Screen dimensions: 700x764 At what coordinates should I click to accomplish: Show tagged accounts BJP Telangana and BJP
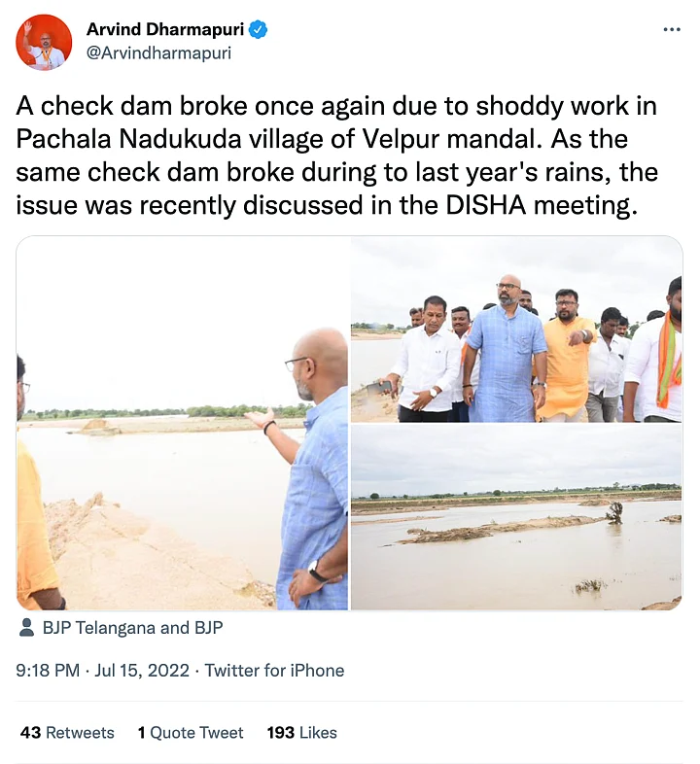[132, 628]
